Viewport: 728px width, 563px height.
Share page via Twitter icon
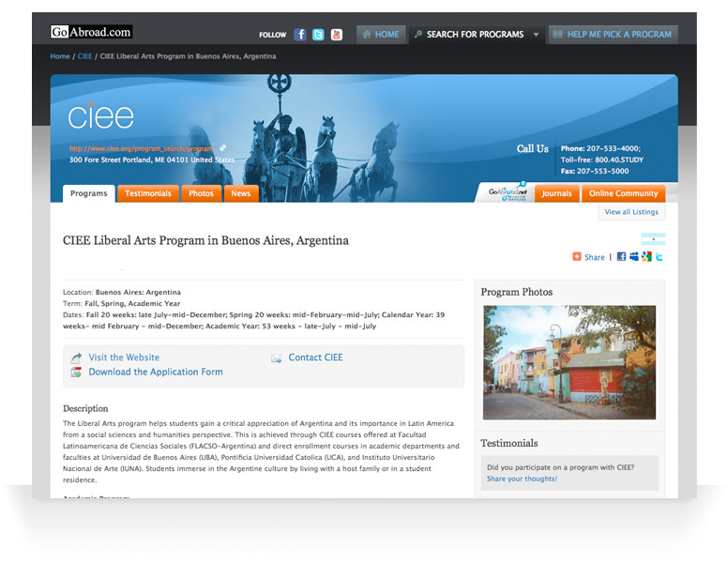[x=660, y=256]
